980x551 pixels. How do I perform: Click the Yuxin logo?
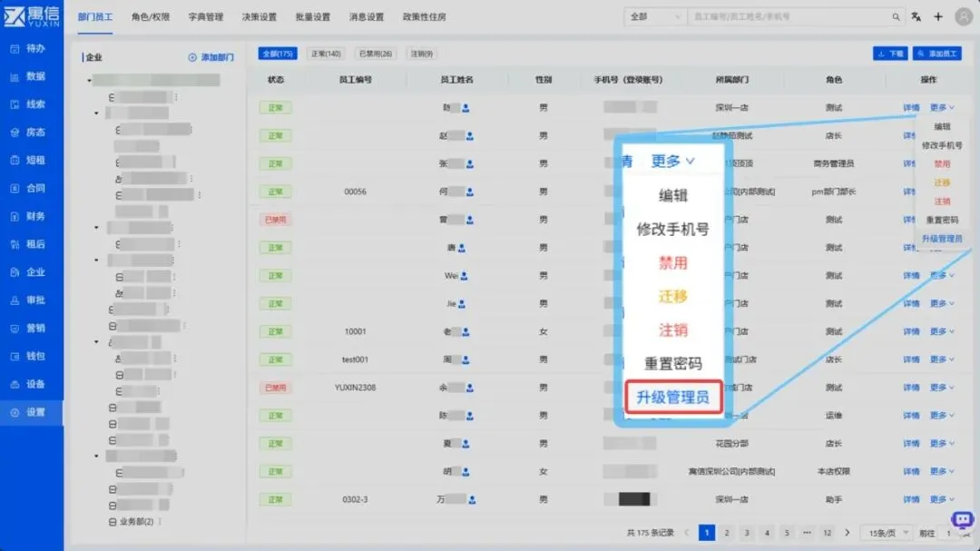coord(31,16)
